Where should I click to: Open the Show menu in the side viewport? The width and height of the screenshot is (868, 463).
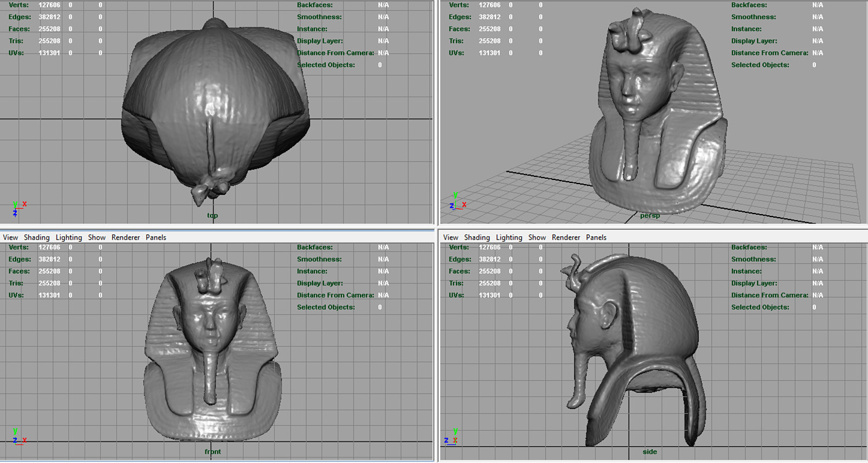tap(537, 237)
